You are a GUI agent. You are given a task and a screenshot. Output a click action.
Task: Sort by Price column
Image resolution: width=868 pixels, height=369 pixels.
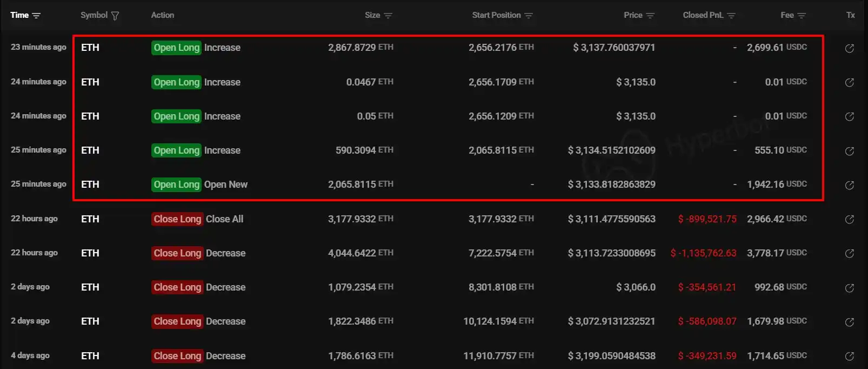tap(650, 16)
